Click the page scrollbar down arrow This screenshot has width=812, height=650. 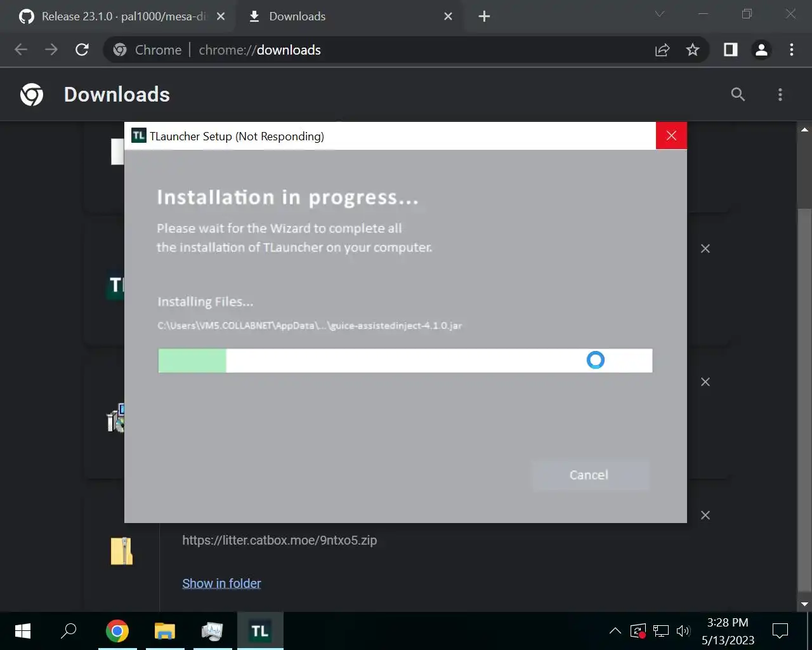pos(805,605)
